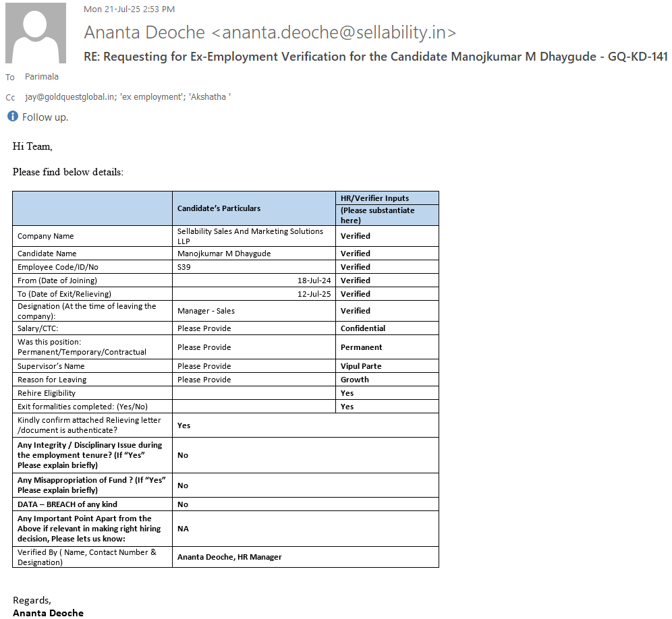Click the Candidate's Particulars column header

tap(219, 208)
